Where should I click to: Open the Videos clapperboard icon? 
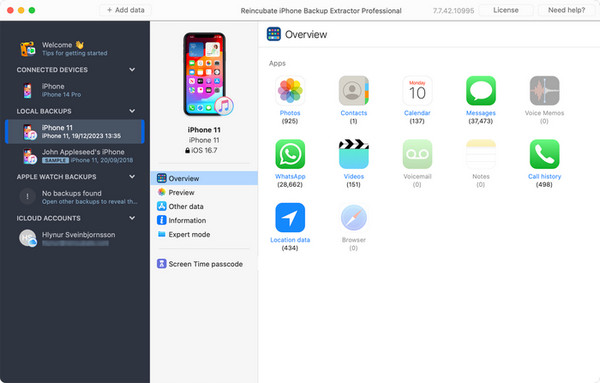[354, 154]
